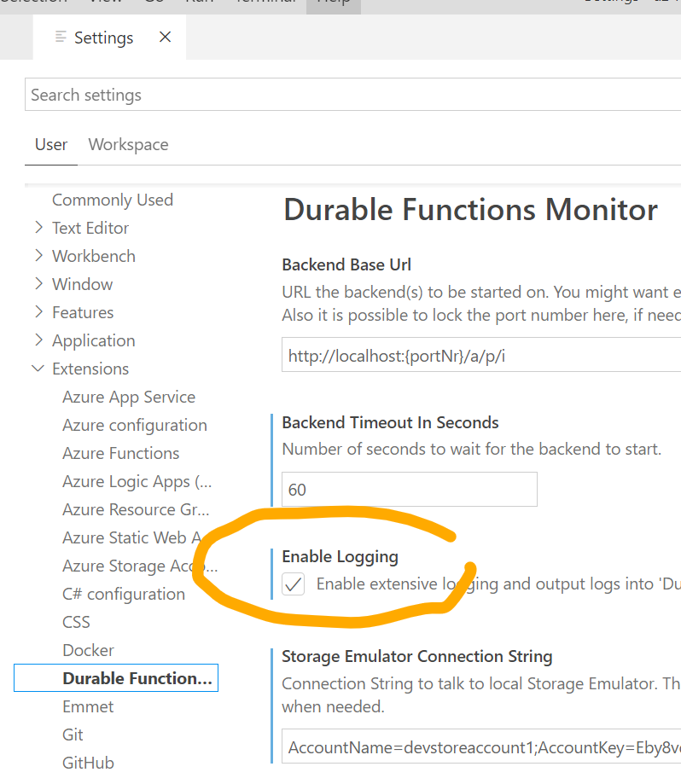681x784 pixels.
Task: Expand the Workbench settings section
Action: [93, 256]
